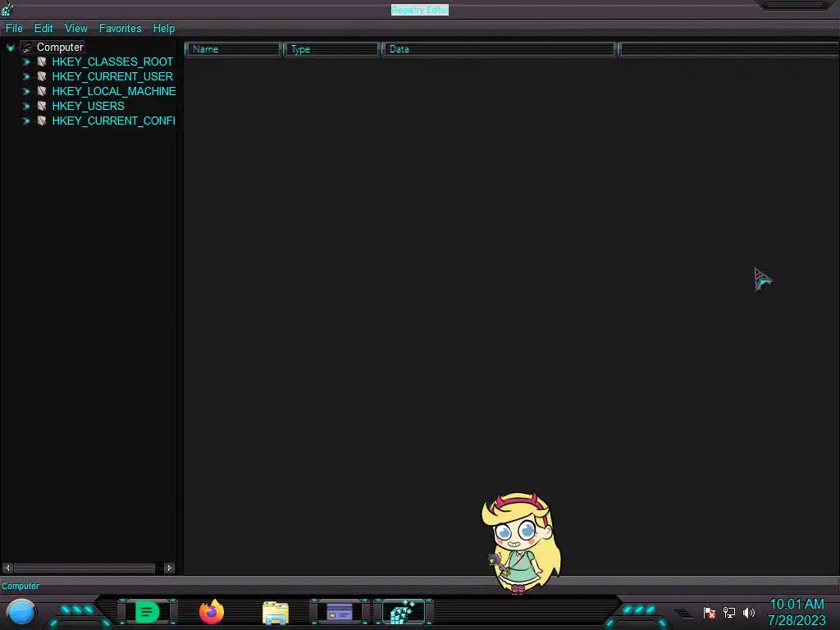This screenshot has height=630, width=840.
Task: Open the File menu
Action: point(14,29)
